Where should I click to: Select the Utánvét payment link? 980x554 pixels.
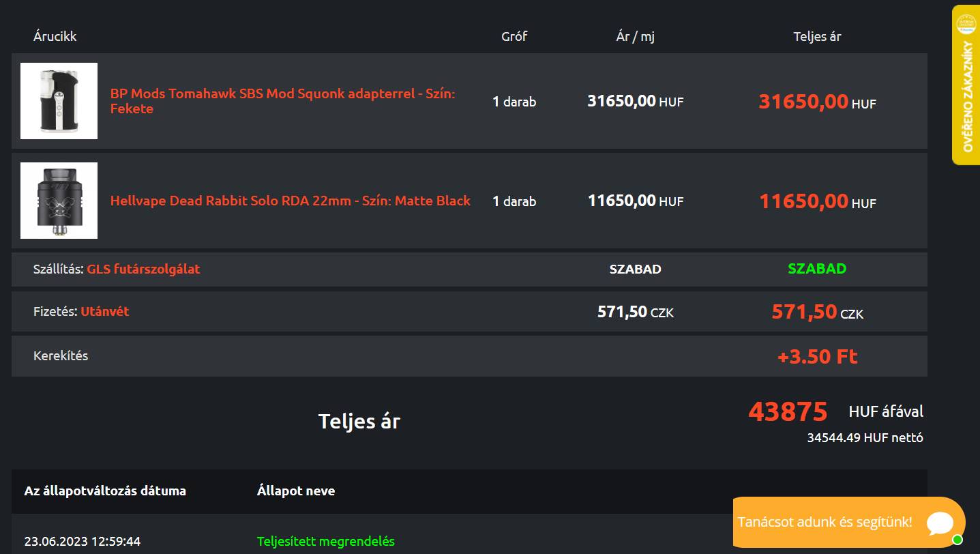coord(105,312)
